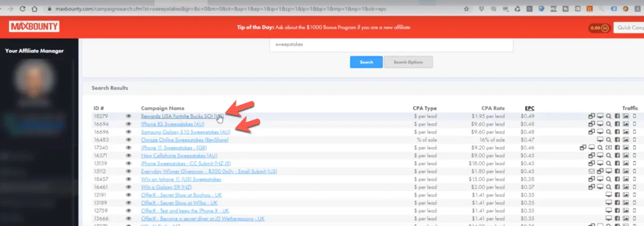Click the Campaign Name column header
Image resolution: width=644 pixels, height=226 pixels.
163,108
